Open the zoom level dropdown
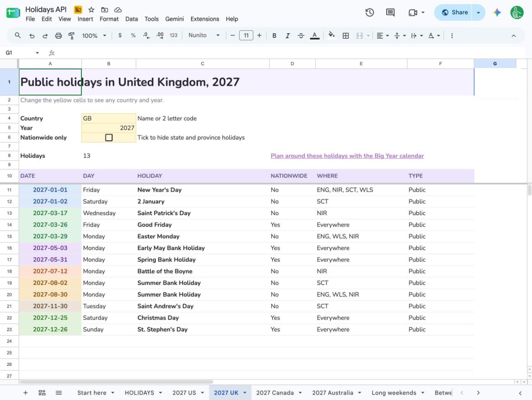Viewport: 532px width, 400px height. (94, 36)
